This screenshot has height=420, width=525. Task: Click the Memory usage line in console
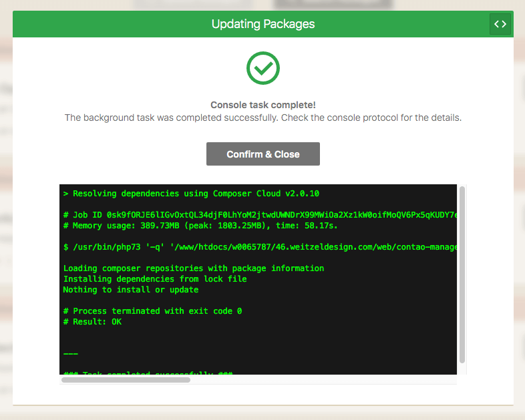click(200, 226)
